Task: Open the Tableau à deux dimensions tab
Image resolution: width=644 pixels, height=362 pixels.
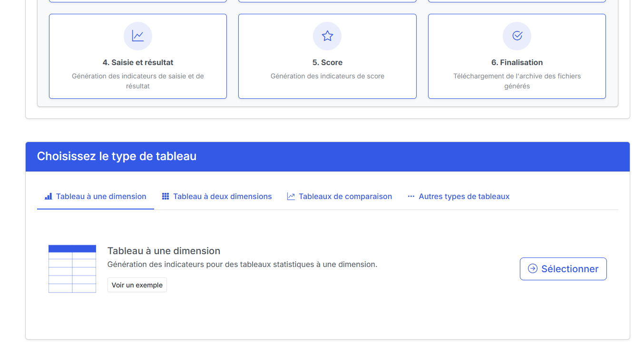Action: 217,197
